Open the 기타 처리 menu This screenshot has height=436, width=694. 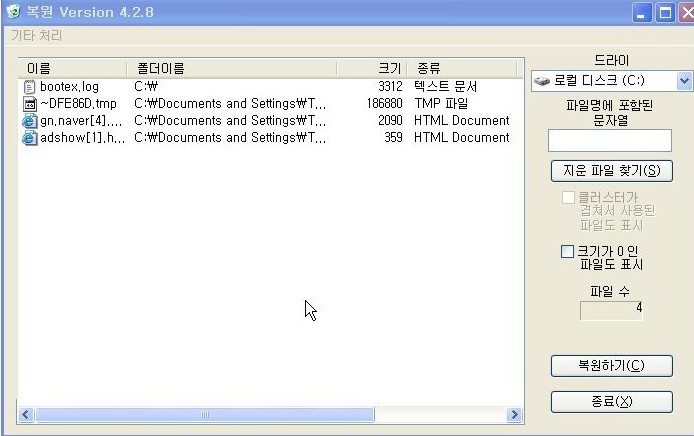coord(36,35)
